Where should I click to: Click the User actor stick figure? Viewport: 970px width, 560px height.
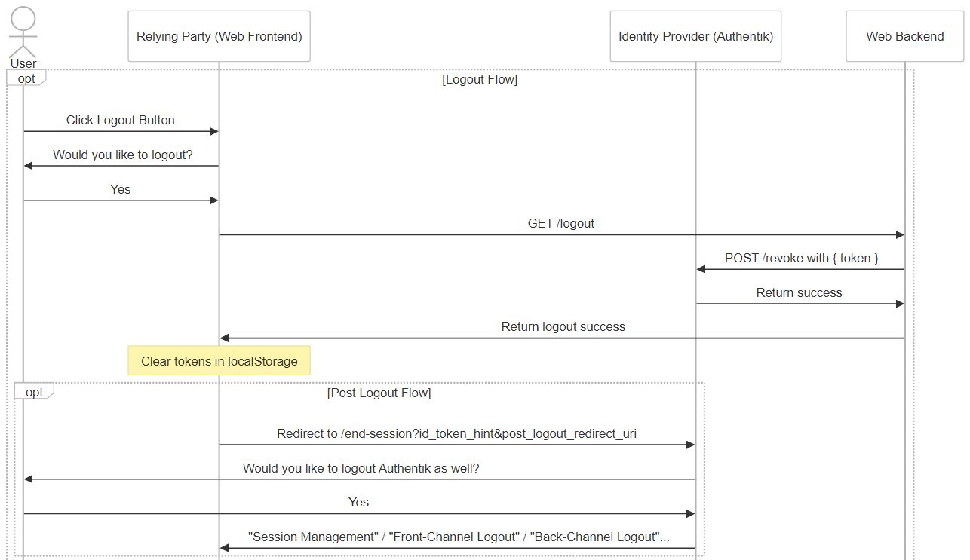[23, 31]
